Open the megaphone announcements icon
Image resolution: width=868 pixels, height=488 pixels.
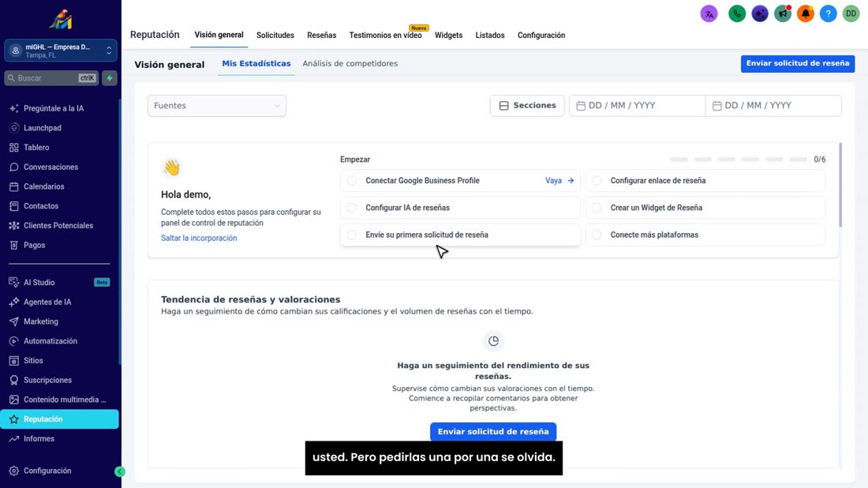(782, 14)
